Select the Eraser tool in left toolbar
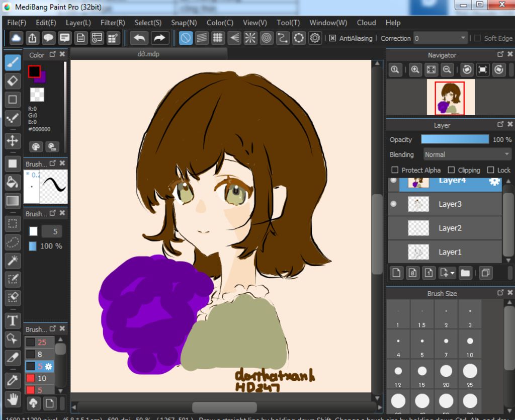This screenshot has height=420, width=515. [13, 80]
